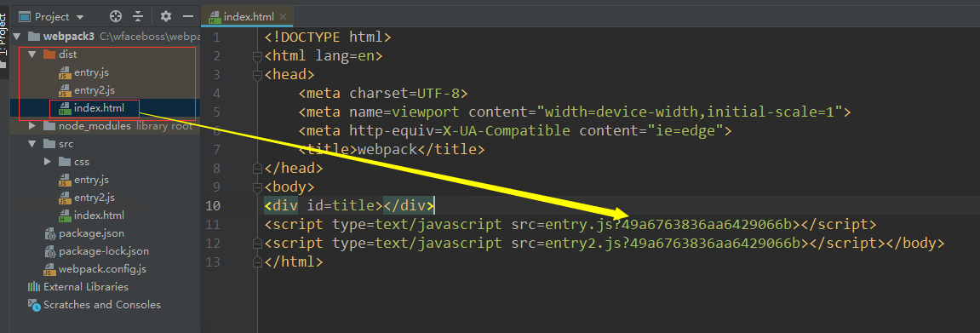Click the locate file target icon
The height and width of the screenshot is (333, 980).
point(116,17)
